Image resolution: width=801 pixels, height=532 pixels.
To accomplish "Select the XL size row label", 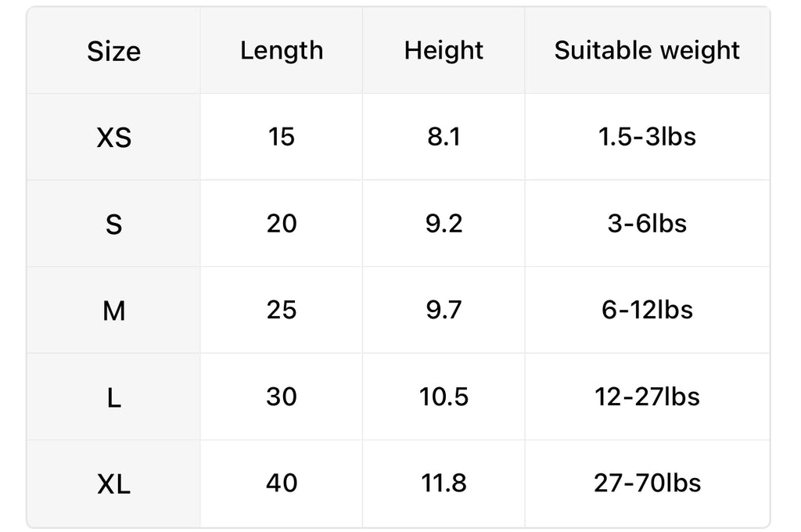I will [113, 484].
